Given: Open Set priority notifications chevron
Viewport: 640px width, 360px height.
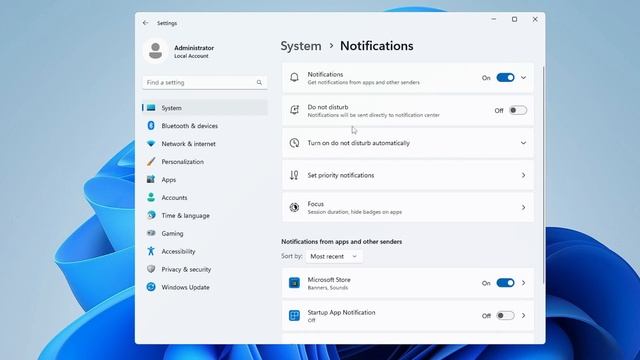Looking at the screenshot, I should pos(523,175).
